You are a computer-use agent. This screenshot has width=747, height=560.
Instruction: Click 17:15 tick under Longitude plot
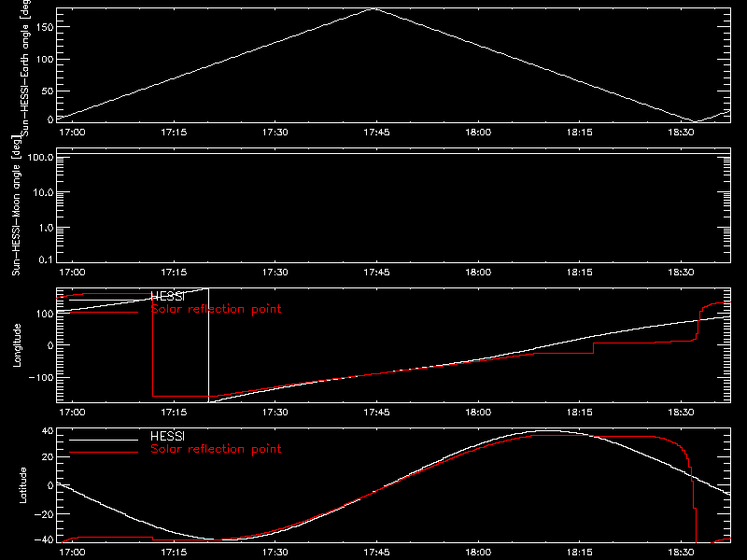point(174,412)
